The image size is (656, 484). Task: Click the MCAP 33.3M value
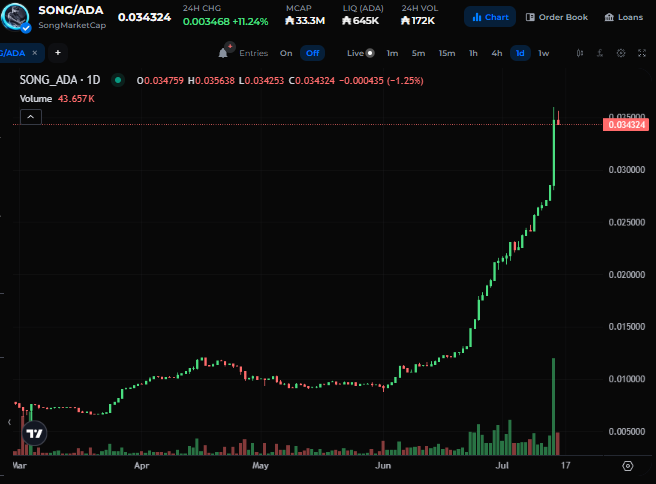[305, 20]
